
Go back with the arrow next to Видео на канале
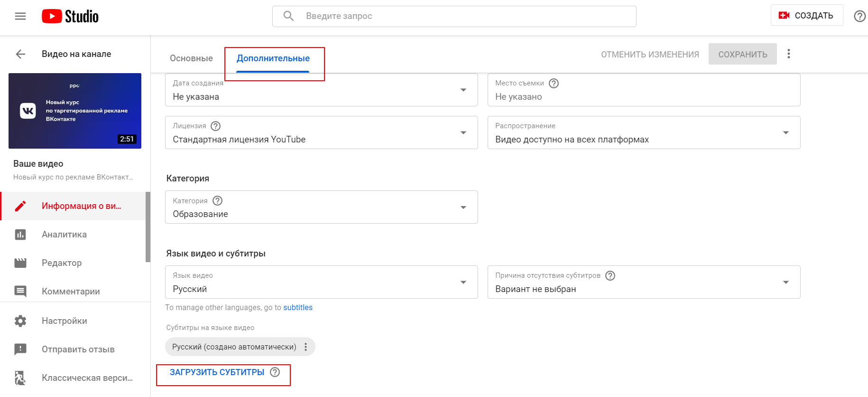click(x=20, y=54)
